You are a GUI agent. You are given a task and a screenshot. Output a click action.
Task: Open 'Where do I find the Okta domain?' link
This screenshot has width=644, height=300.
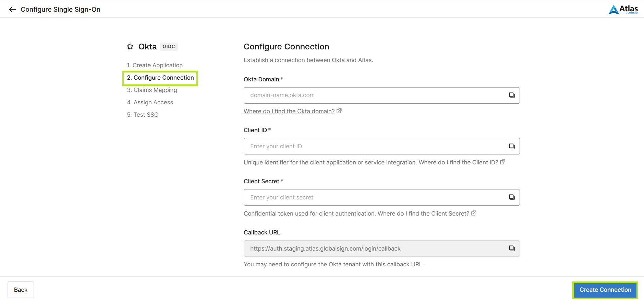[289, 111]
